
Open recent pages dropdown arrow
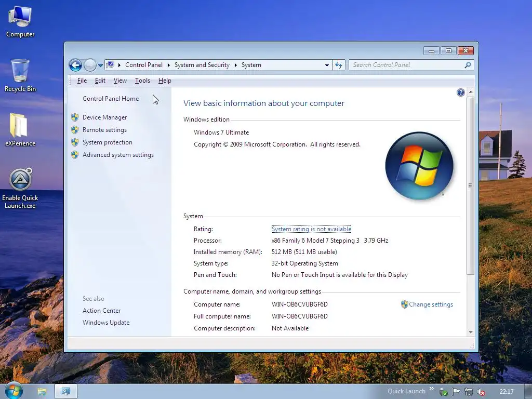100,65
